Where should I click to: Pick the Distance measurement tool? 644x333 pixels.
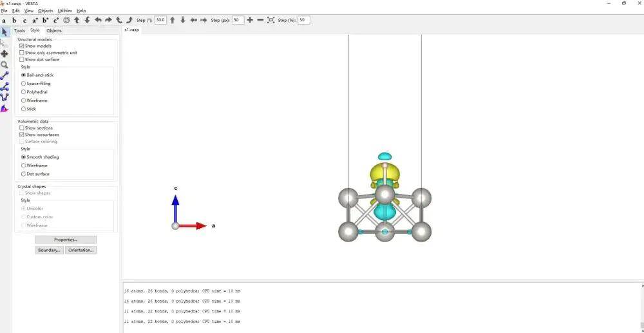(x=5, y=75)
